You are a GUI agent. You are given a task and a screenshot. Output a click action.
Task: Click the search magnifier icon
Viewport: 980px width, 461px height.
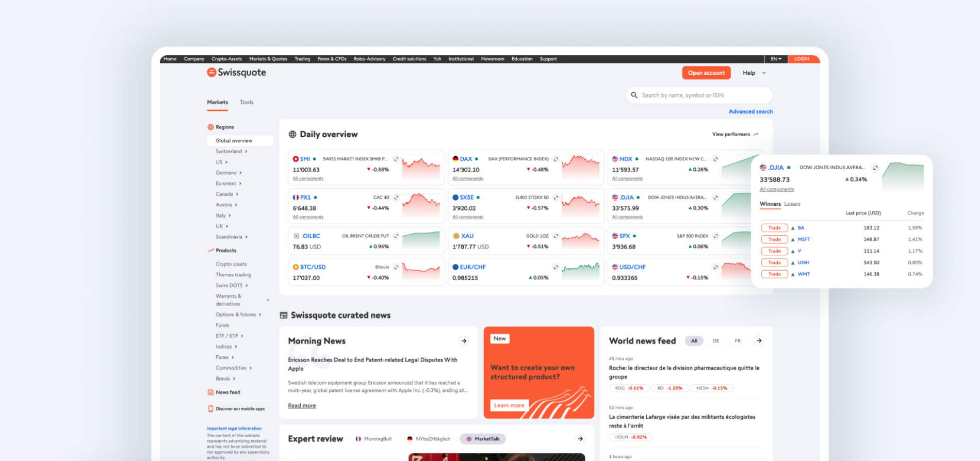click(x=634, y=95)
